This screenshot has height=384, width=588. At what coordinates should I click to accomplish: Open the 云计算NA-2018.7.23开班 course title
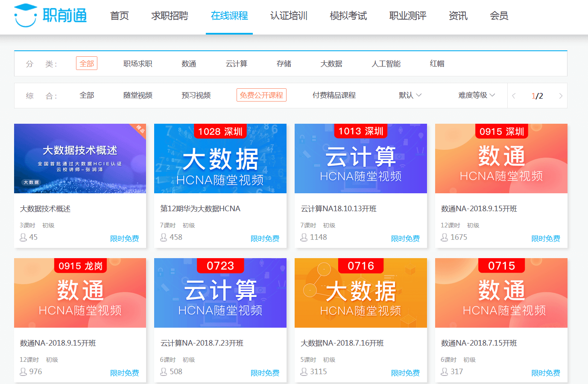click(x=202, y=343)
